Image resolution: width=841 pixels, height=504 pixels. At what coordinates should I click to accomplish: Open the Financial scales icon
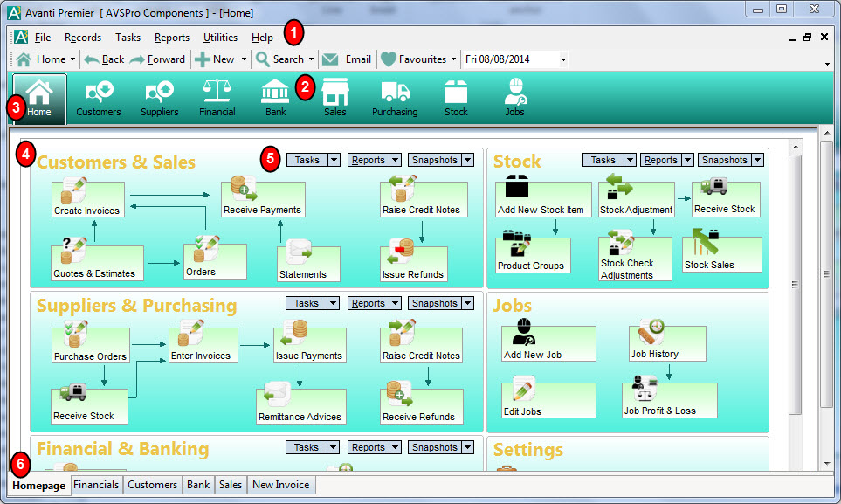click(217, 98)
